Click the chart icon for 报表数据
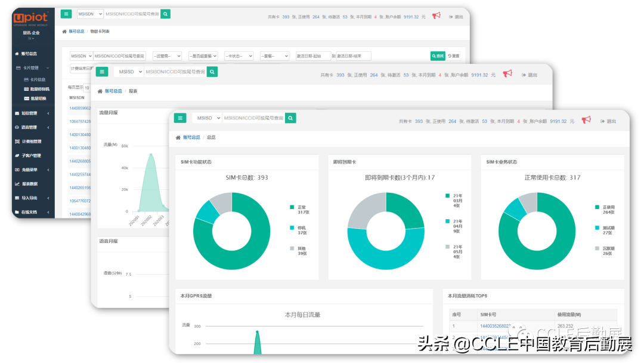Image resolution: width=644 pixels, height=363 pixels. coord(17,184)
